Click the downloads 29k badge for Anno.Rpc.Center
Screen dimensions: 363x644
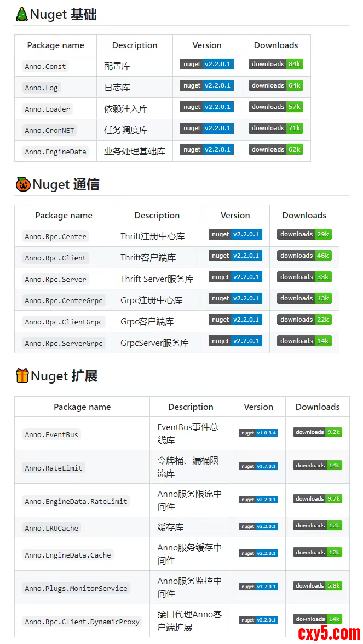click(x=304, y=235)
